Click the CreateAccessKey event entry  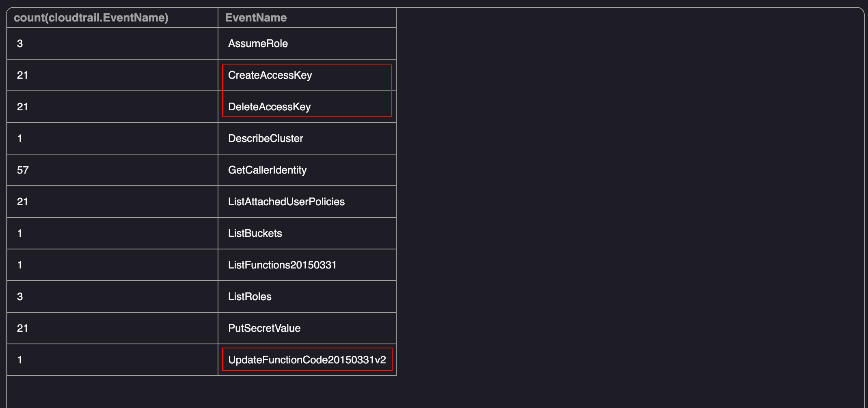pyautogui.click(x=270, y=75)
